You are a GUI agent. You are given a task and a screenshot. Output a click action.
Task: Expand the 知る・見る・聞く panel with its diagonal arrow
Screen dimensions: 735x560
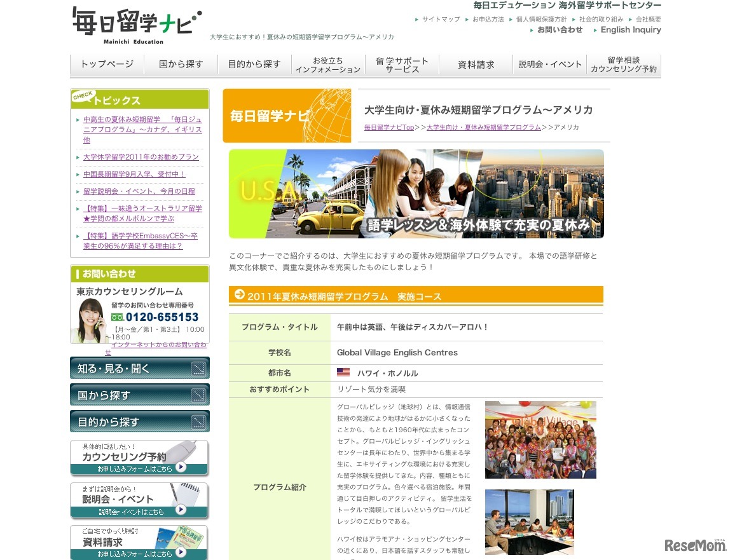click(x=199, y=367)
